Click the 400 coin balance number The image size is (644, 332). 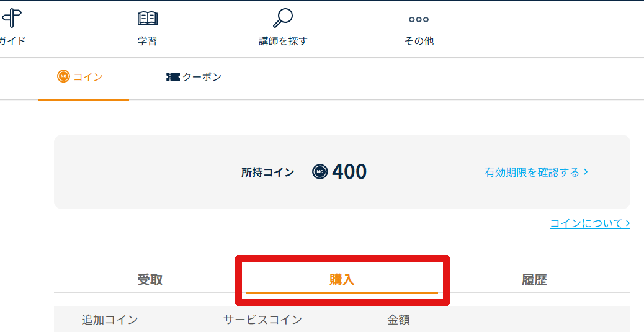coord(349,172)
